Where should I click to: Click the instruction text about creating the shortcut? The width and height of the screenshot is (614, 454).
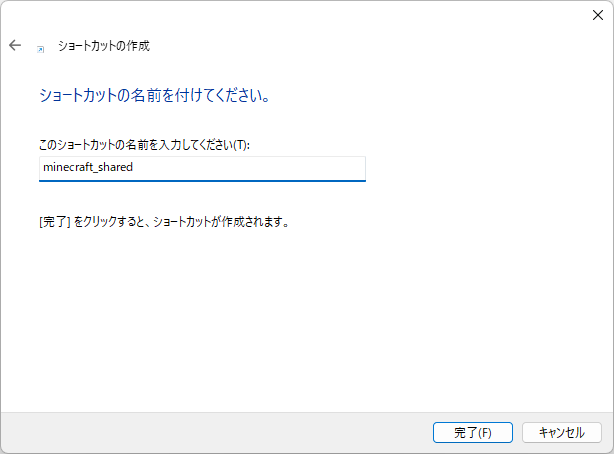click(x=180, y=222)
